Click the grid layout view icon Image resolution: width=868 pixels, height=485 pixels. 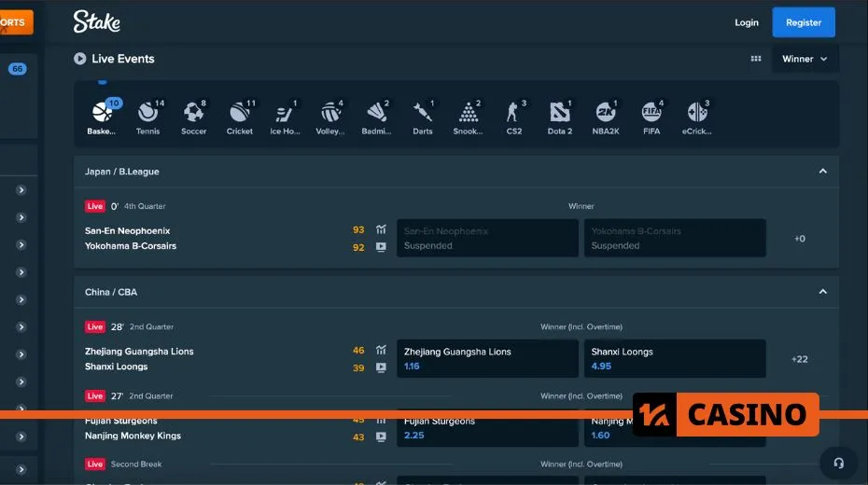point(756,59)
